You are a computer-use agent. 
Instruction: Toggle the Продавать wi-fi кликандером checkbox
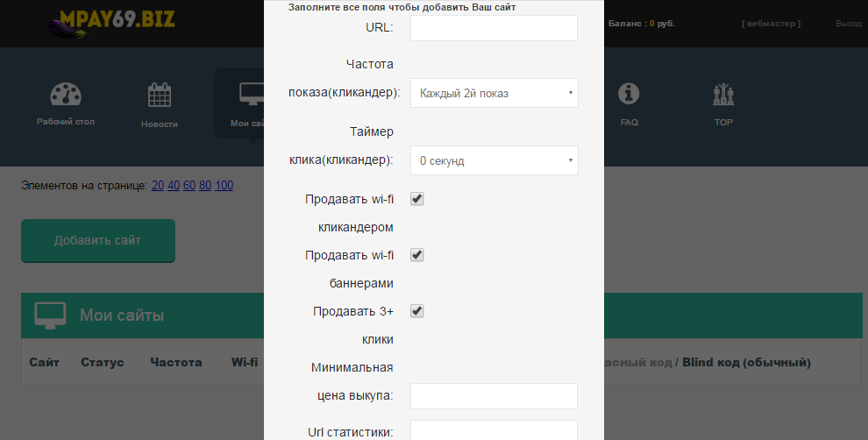tap(417, 199)
